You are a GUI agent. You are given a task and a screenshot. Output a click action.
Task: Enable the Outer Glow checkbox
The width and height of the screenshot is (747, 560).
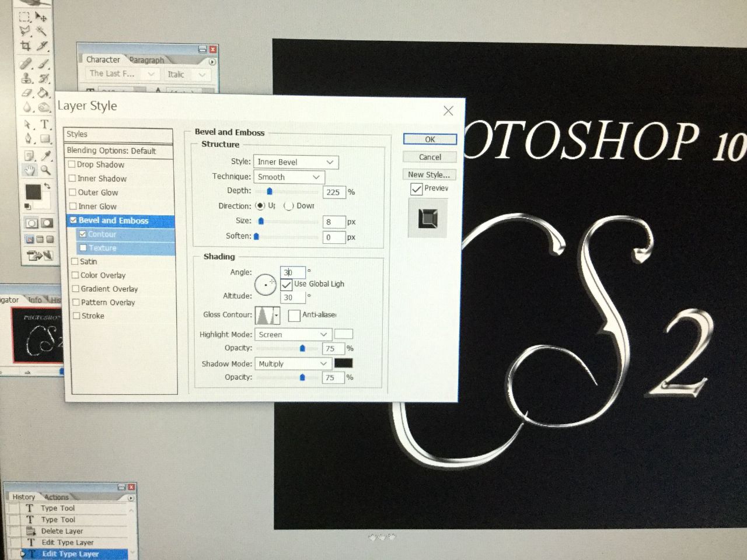(x=73, y=192)
